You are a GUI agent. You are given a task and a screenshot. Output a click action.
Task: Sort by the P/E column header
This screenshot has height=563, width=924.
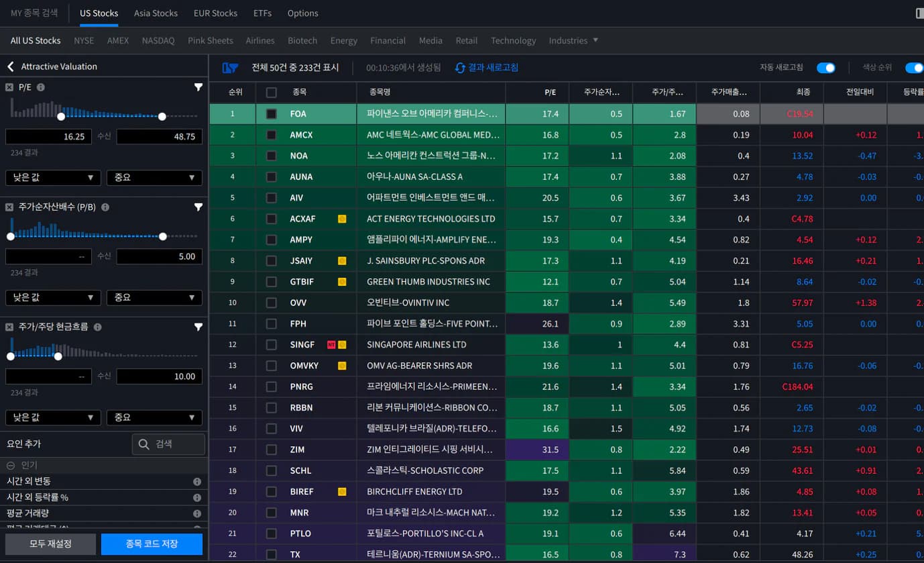coord(537,93)
